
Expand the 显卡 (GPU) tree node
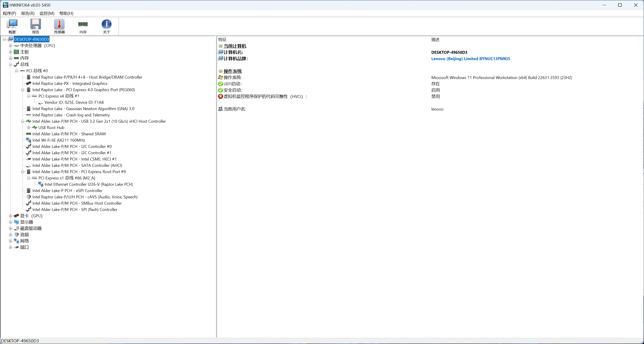(11, 216)
